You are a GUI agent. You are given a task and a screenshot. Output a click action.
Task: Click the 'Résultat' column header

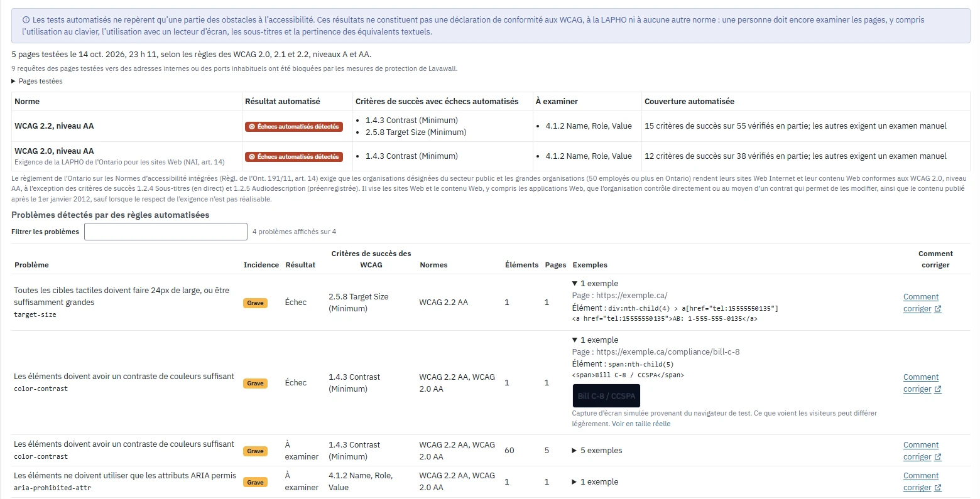pyautogui.click(x=300, y=265)
